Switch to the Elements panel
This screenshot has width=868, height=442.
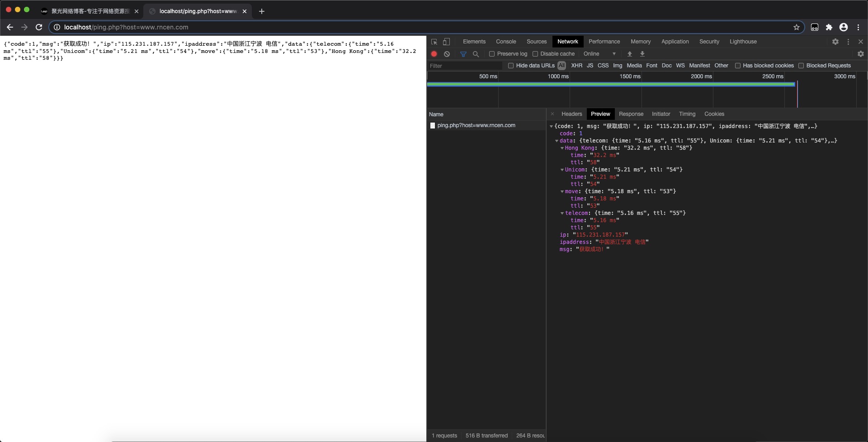(x=474, y=42)
